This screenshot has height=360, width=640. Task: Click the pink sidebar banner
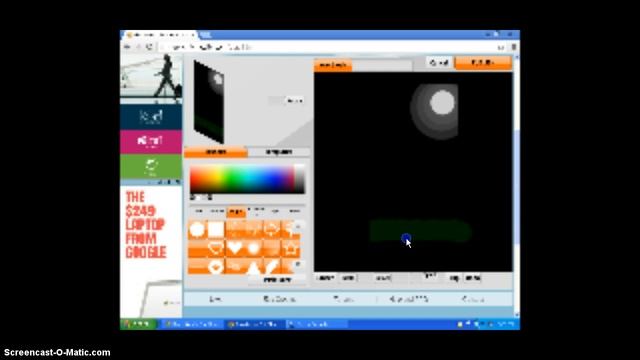(x=151, y=141)
